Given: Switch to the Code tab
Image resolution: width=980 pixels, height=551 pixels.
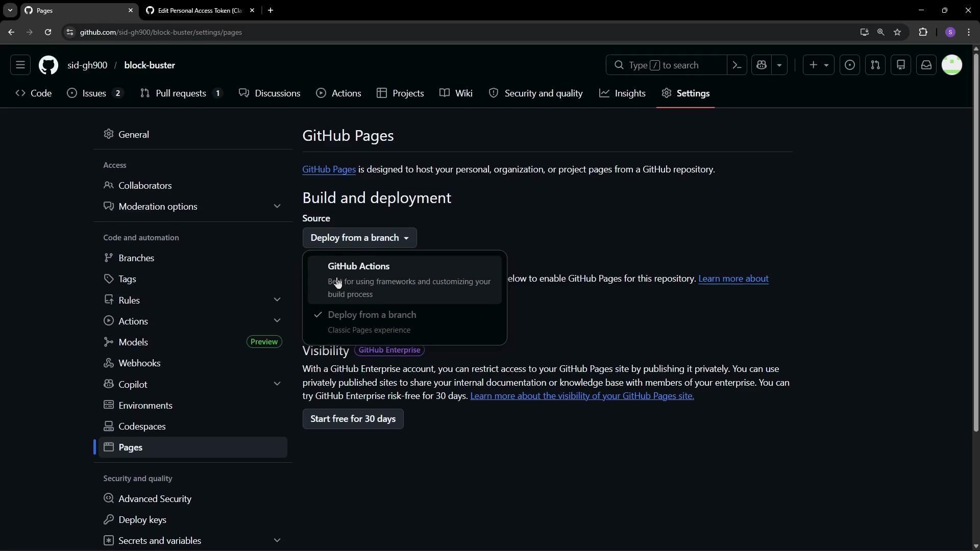Looking at the screenshot, I should pyautogui.click(x=34, y=93).
